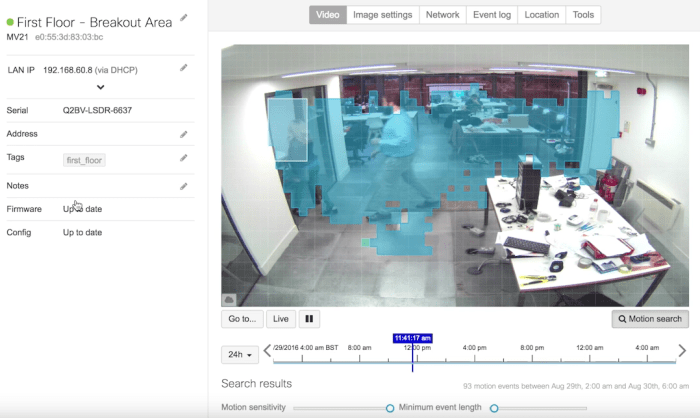This screenshot has height=418, width=700.
Task: Switch to the Image settings tab
Action: coord(382,15)
